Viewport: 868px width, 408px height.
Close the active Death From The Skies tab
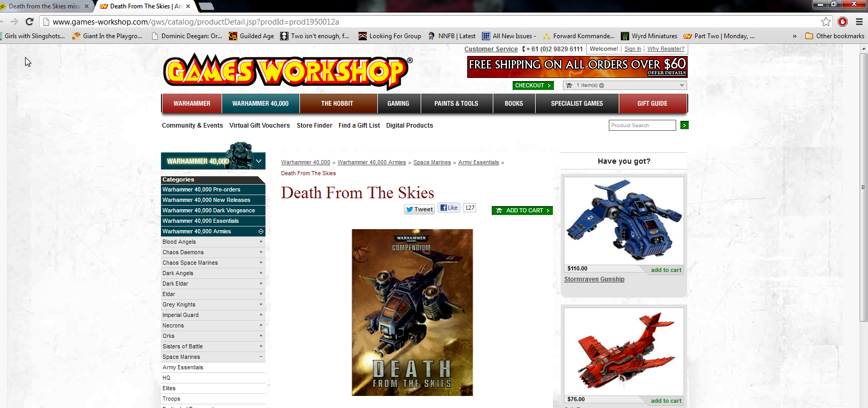tap(188, 6)
